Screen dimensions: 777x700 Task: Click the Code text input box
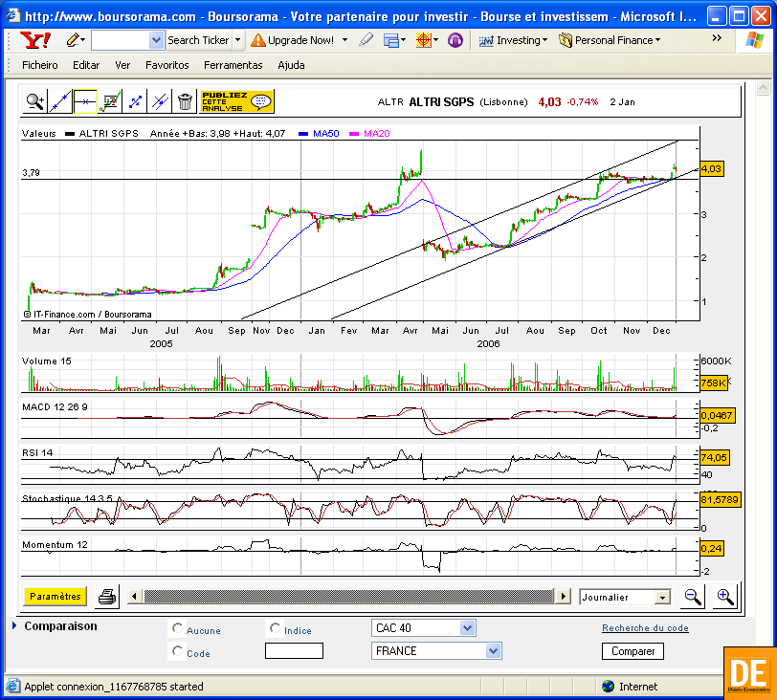point(294,650)
